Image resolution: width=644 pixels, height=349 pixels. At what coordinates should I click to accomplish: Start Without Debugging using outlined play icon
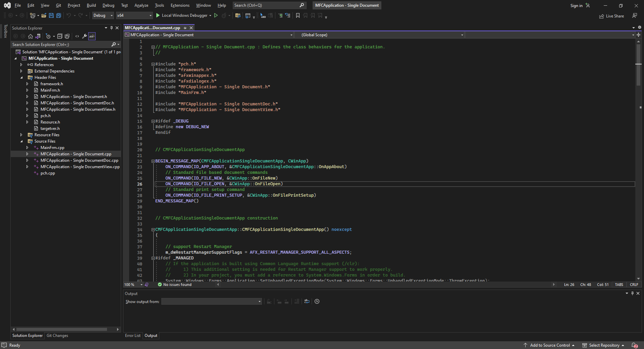216,15
